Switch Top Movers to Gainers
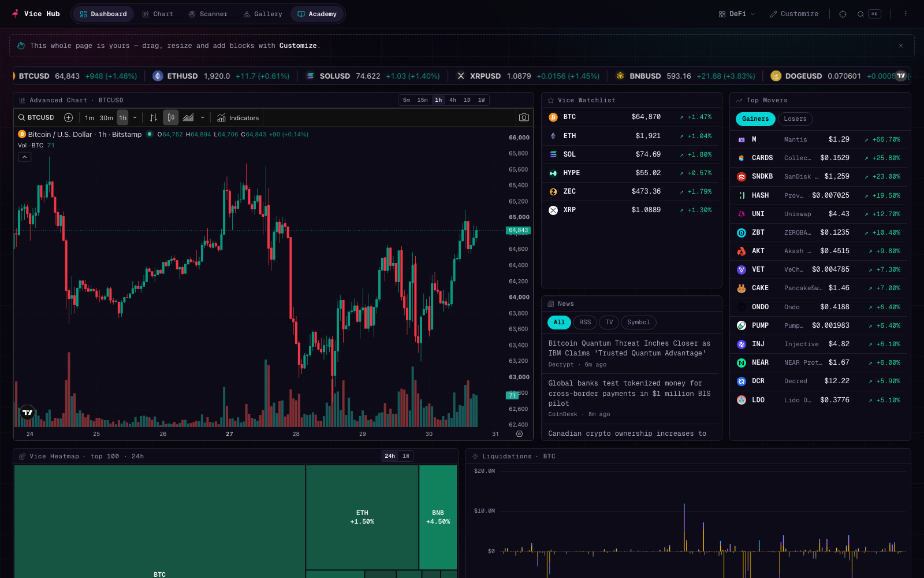Screen dimensions: 924x578 [x=755, y=119]
